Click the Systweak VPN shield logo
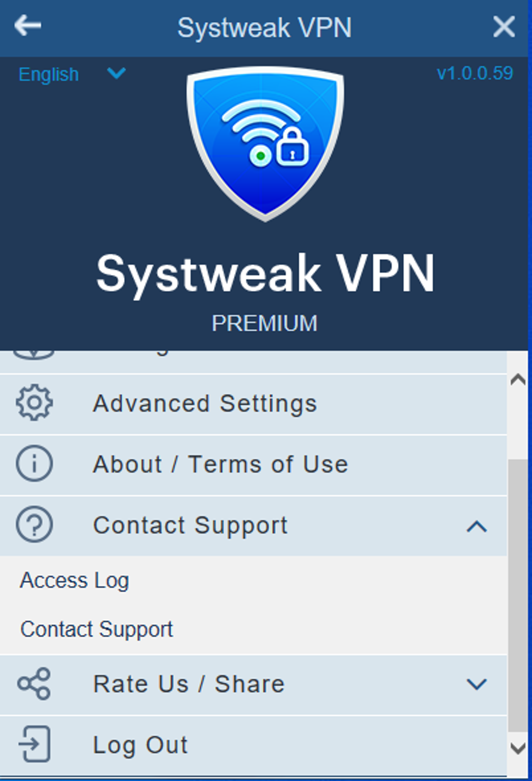Screen dimensions: 532x781 265,146
